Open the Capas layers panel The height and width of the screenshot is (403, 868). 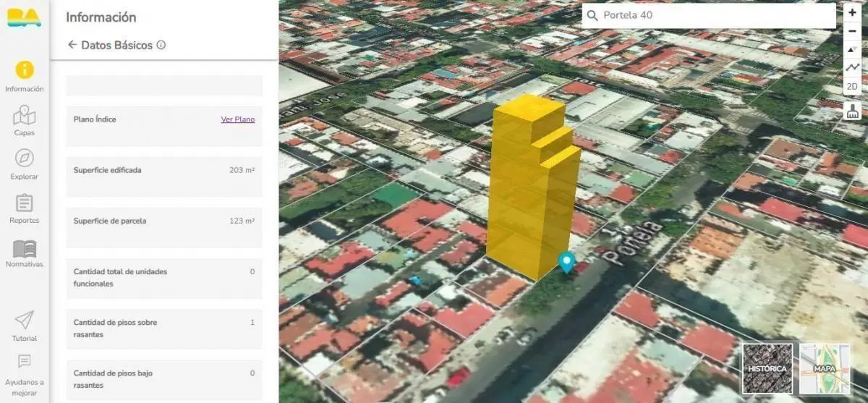pyautogui.click(x=25, y=121)
